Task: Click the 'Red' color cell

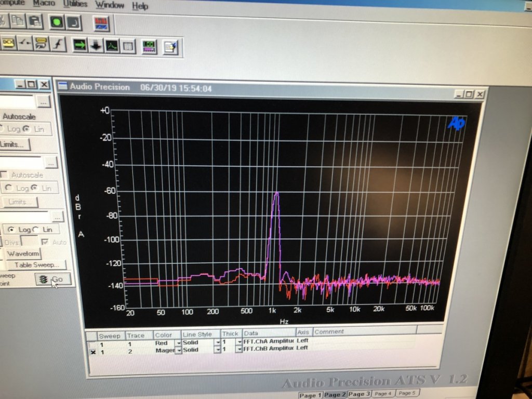Action: [165, 343]
